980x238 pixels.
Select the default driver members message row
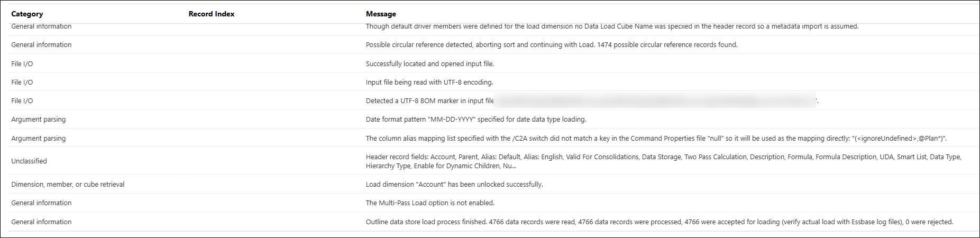490,26
